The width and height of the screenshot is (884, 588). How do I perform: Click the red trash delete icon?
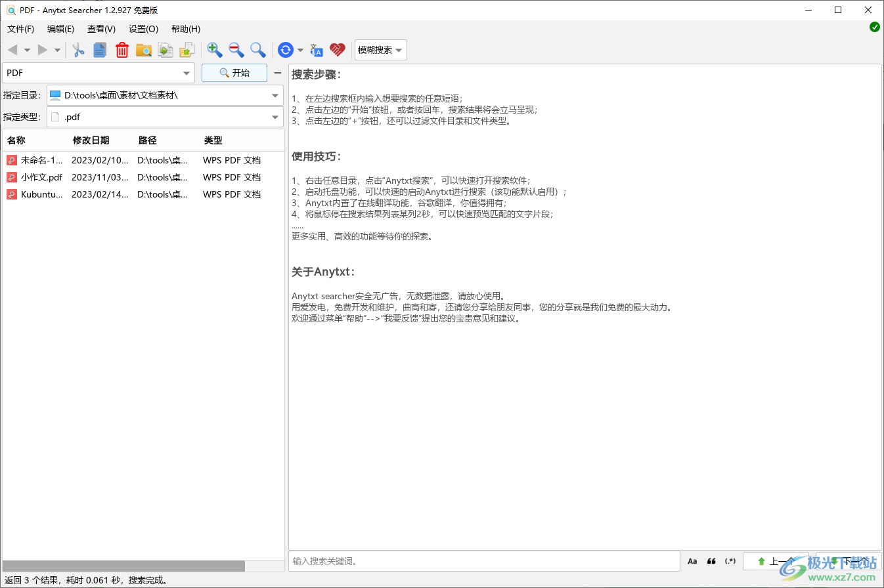tap(122, 50)
